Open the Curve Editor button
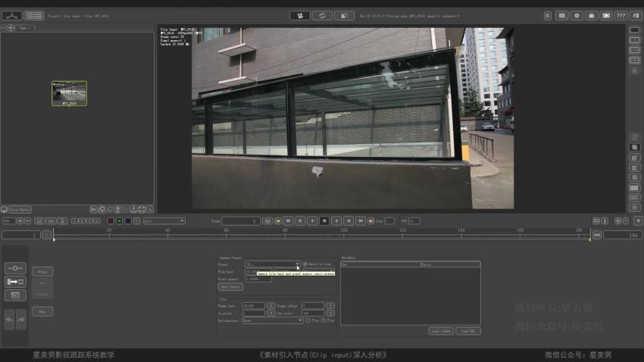 coord(20,210)
